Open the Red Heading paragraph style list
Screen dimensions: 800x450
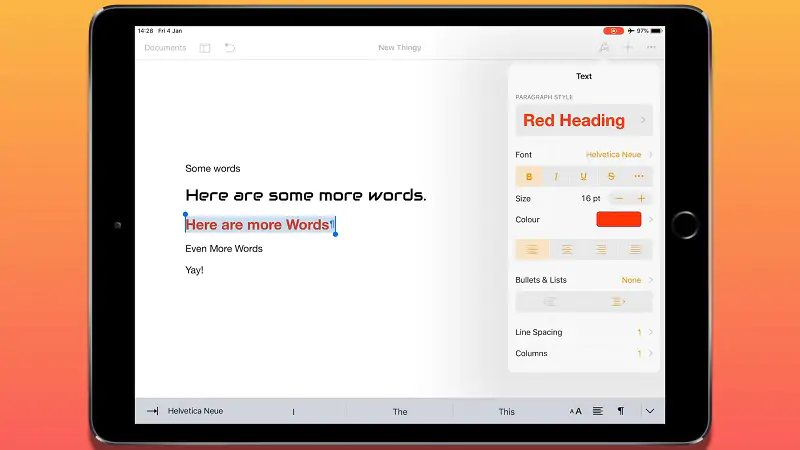pyautogui.click(x=584, y=120)
